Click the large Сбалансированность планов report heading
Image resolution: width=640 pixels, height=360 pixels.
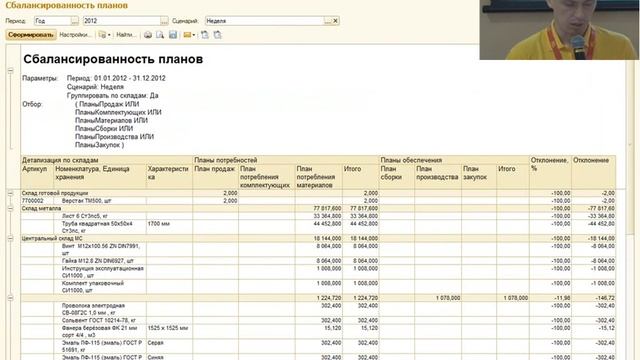pos(113,59)
